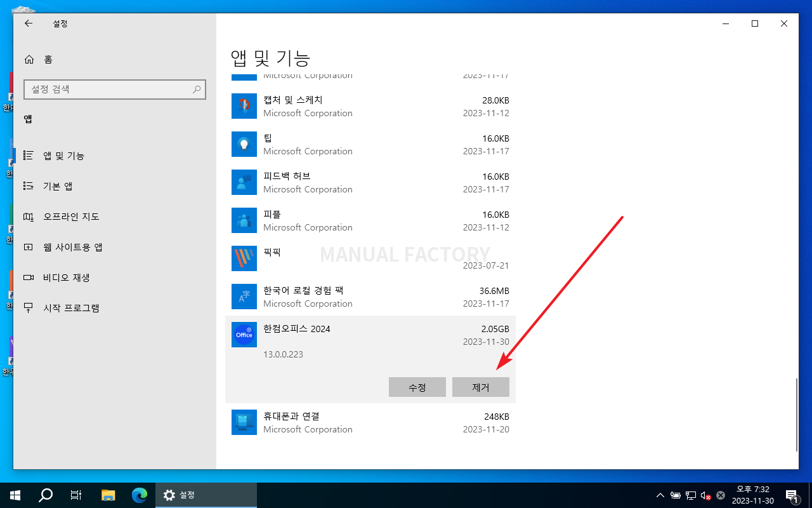The image size is (812, 508).
Task: Open the notification center icon
Action: coord(792,495)
